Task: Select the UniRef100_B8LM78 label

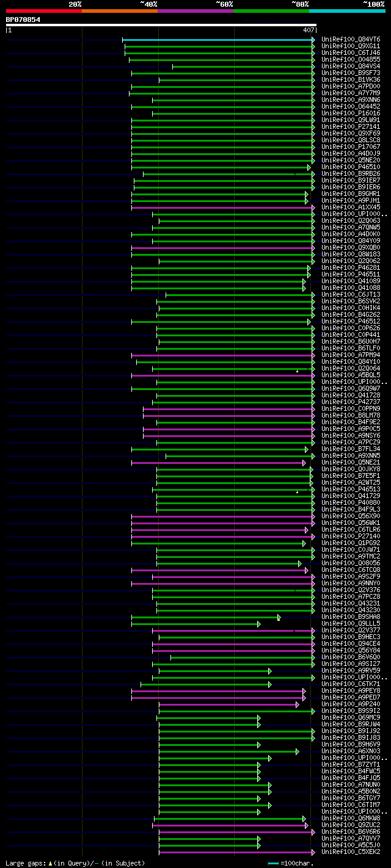Action: click(350, 416)
